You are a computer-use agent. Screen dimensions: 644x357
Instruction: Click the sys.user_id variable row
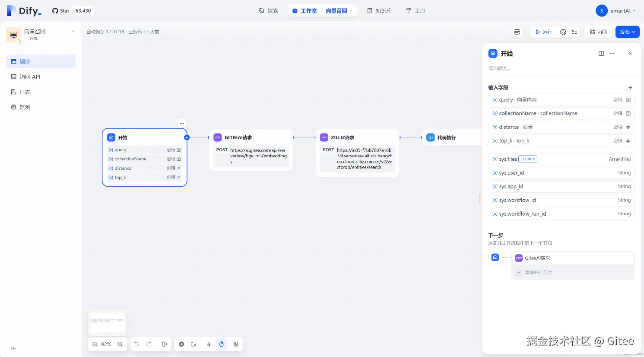pos(561,173)
